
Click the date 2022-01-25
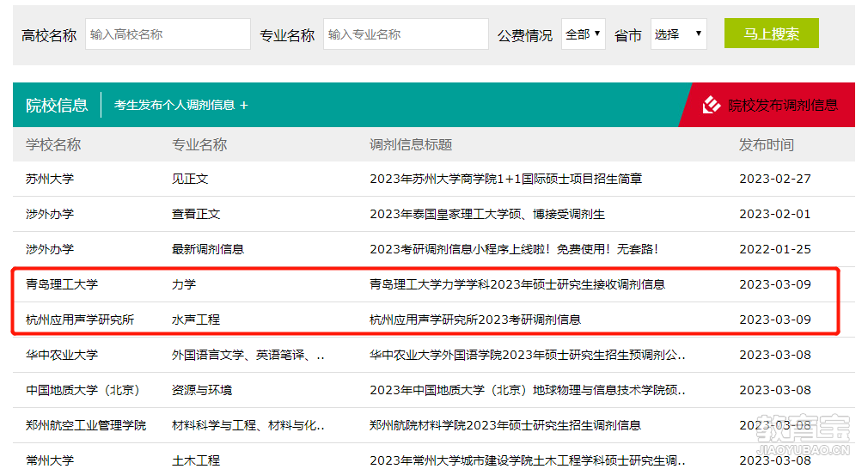[x=775, y=249]
